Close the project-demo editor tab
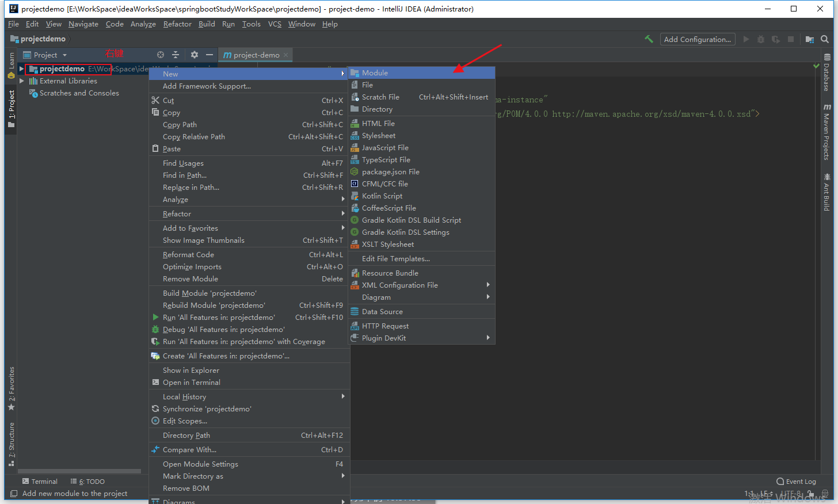Screen dimensions: 838x504 click(x=286, y=55)
